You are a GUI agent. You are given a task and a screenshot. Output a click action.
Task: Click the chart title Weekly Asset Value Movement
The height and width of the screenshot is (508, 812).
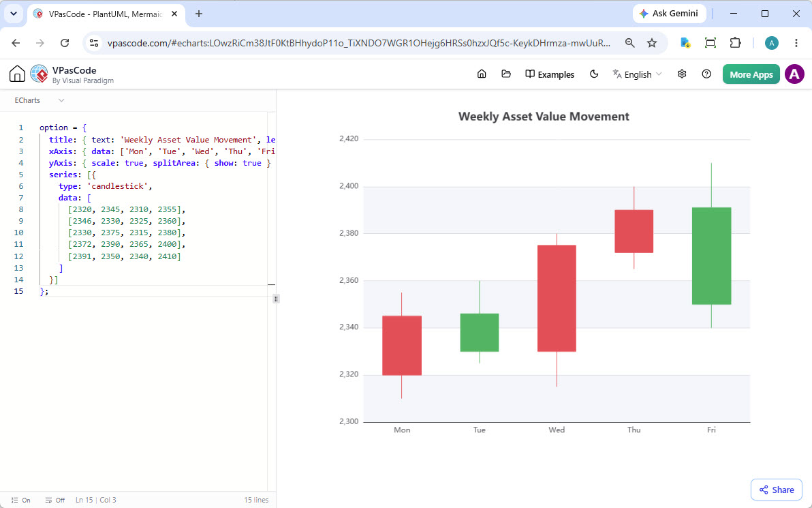(544, 116)
